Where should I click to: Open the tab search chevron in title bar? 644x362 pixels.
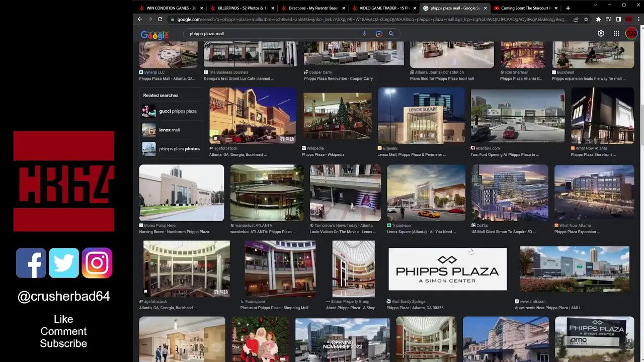tap(595, 5)
